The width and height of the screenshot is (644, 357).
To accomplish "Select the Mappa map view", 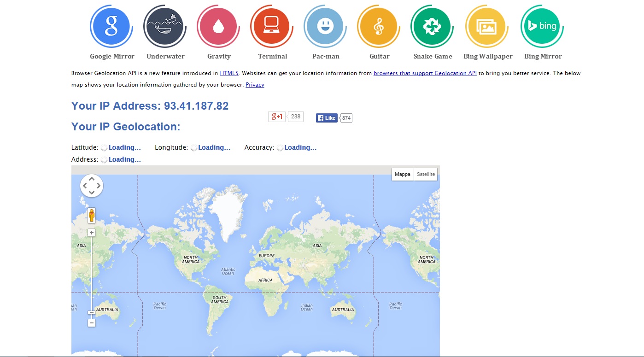I will [403, 175].
